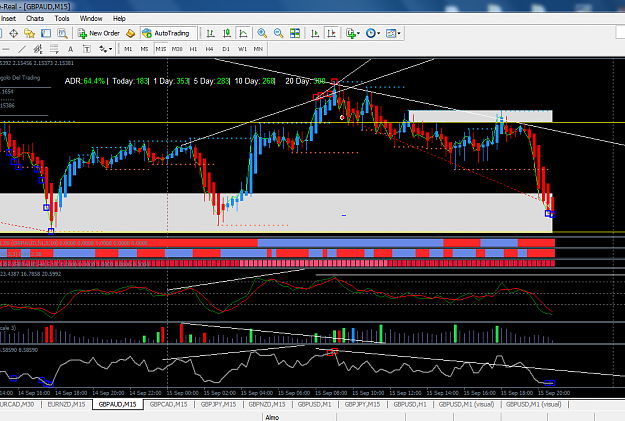The width and height of the screenshot is (625, 421).
Task: Click the 15 Sep 08:00 time label
Action: (x=331, y=393)
